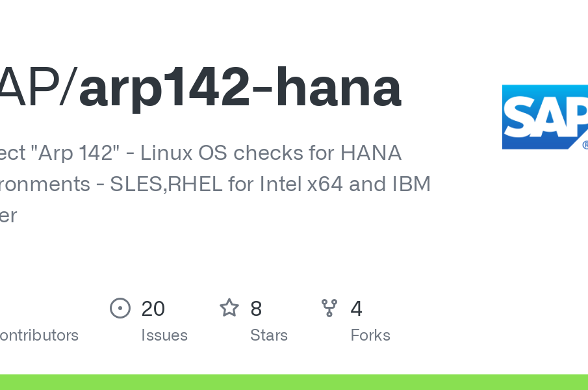The width and height of the screenshot is (588, 390).
Task: Open the Issues label
Action: coord(164,335)
